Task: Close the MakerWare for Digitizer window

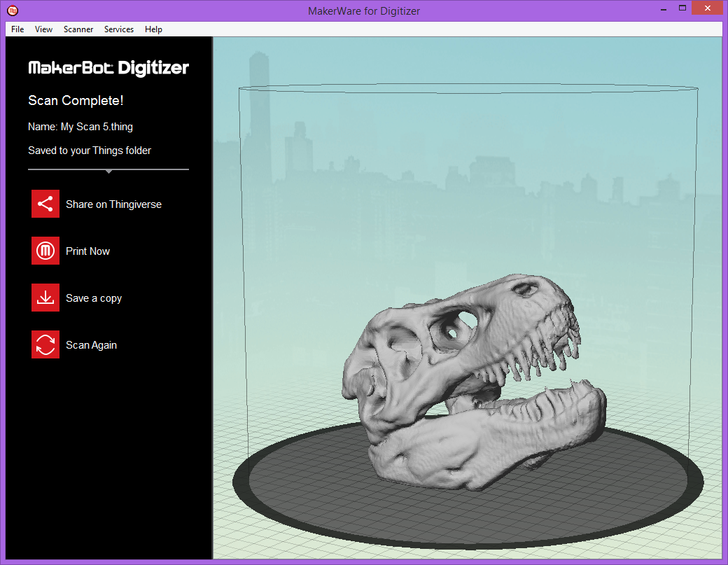Action: (x=708, y=8)
